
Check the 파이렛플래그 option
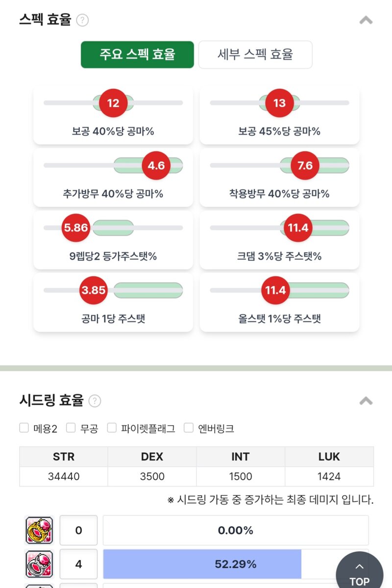(x=112, y=428)
